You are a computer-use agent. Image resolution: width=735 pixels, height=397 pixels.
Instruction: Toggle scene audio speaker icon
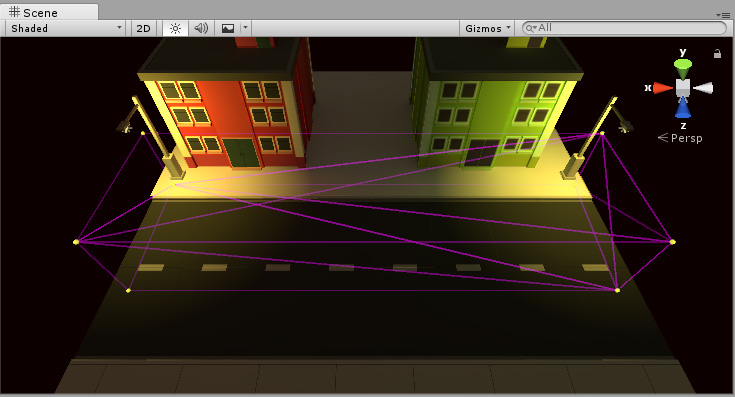(201, 28)
